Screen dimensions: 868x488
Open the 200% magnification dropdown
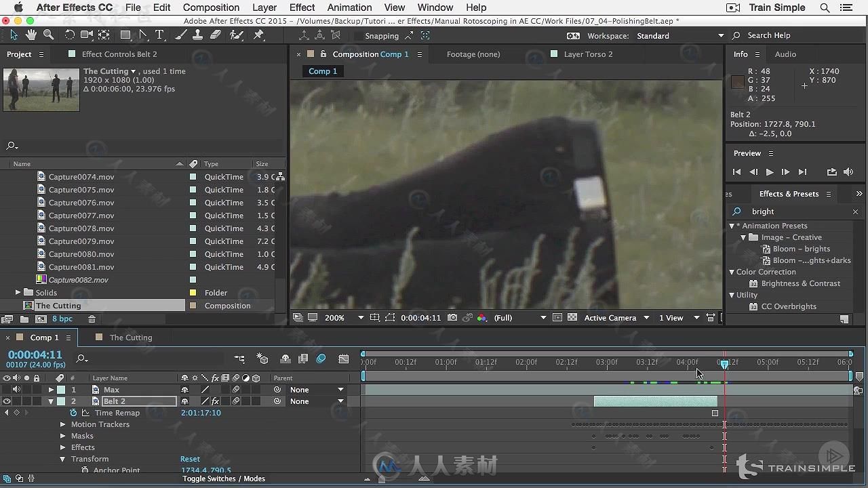[344, 318]
